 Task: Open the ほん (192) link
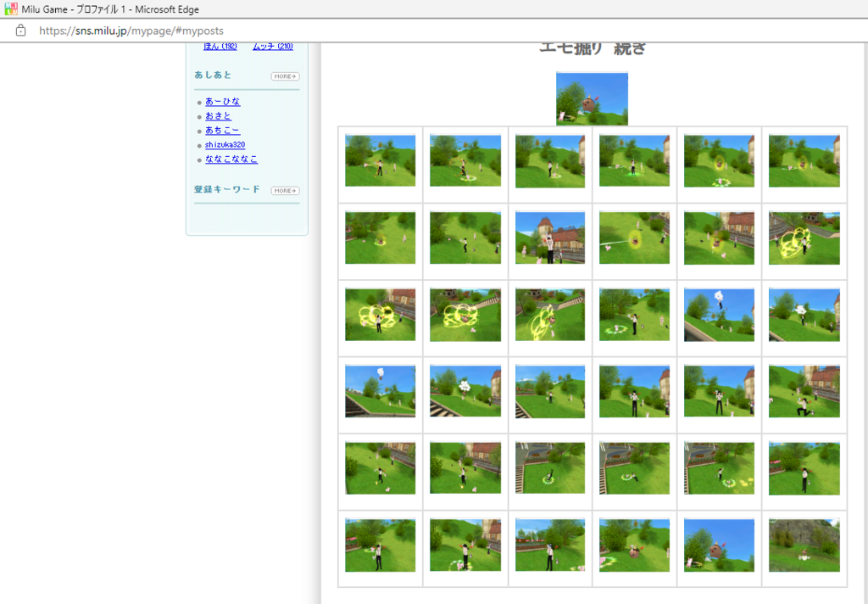point(220,47)
